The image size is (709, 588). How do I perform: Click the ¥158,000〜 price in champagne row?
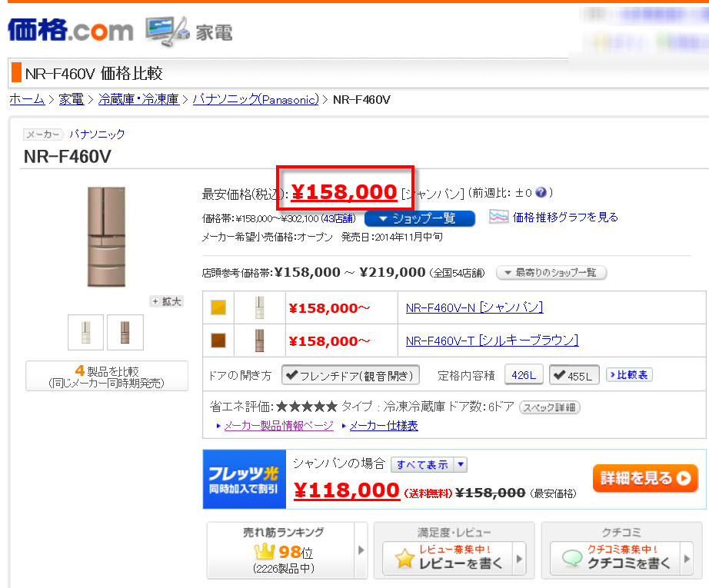329,308
